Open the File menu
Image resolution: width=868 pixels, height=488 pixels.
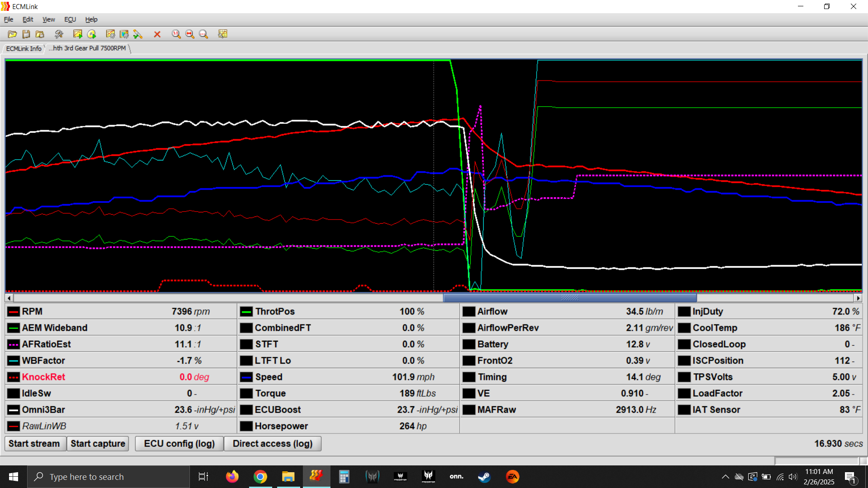(x=9, y=19)
